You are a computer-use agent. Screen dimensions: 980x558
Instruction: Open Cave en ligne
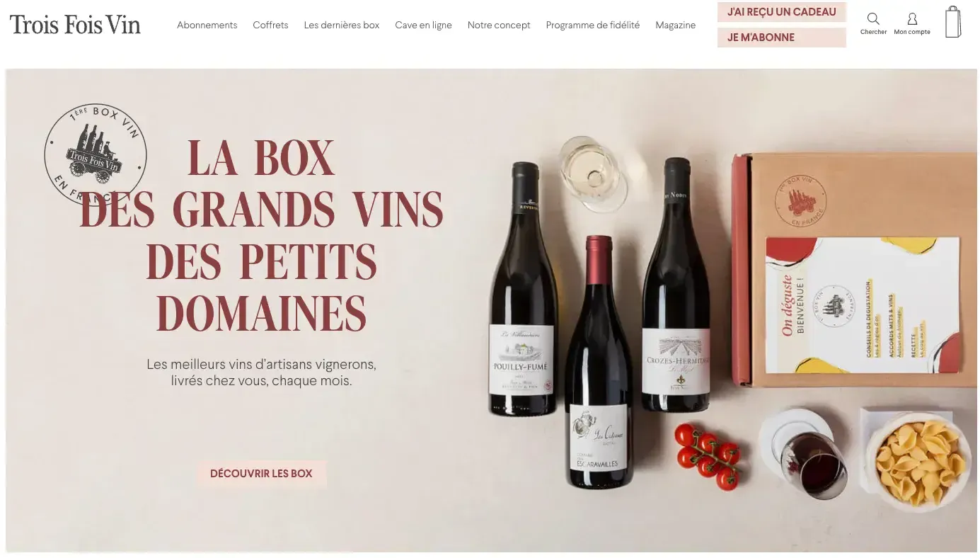[x=423, y=25]
